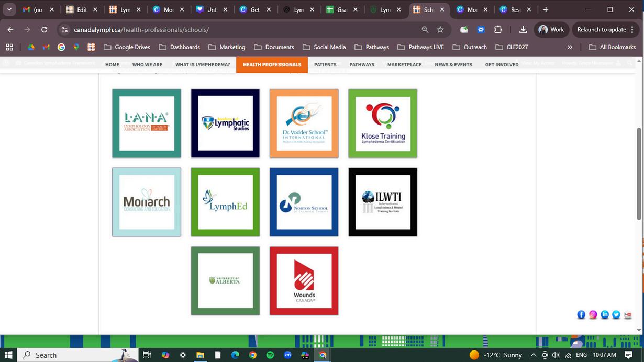Click the page vertical scrollbar
This screenshot has width=644, height=362.
[x=639, y=174]
